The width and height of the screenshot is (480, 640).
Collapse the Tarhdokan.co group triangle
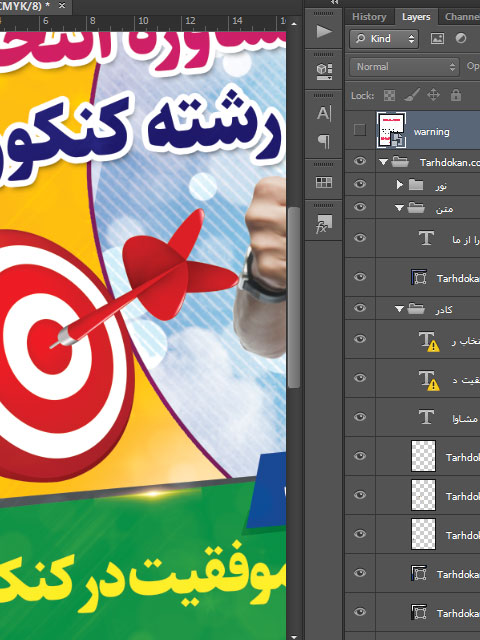383,162
